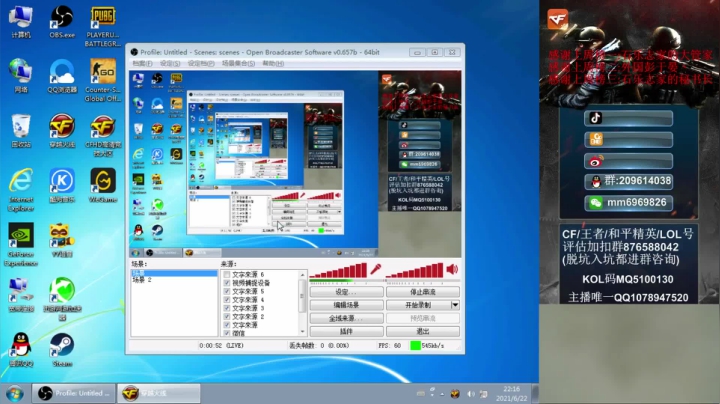The image size is (720, 404).
Task: Select the highlighted 场景 scene in the list
Action: [174, 273]
